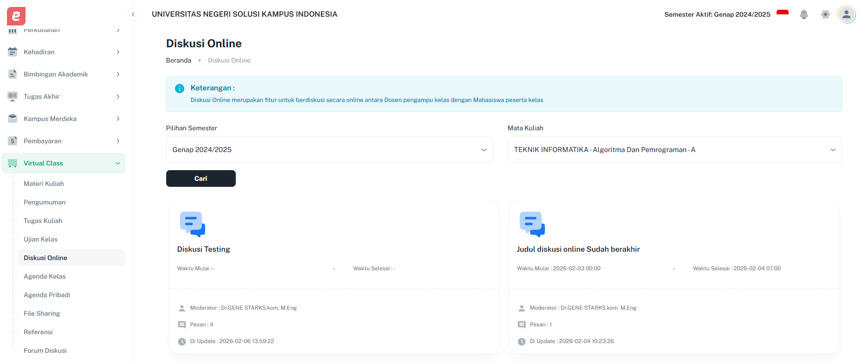Open Referensi submenu
Viewport: 868px width, 363px height.
[x=38, y=332]
